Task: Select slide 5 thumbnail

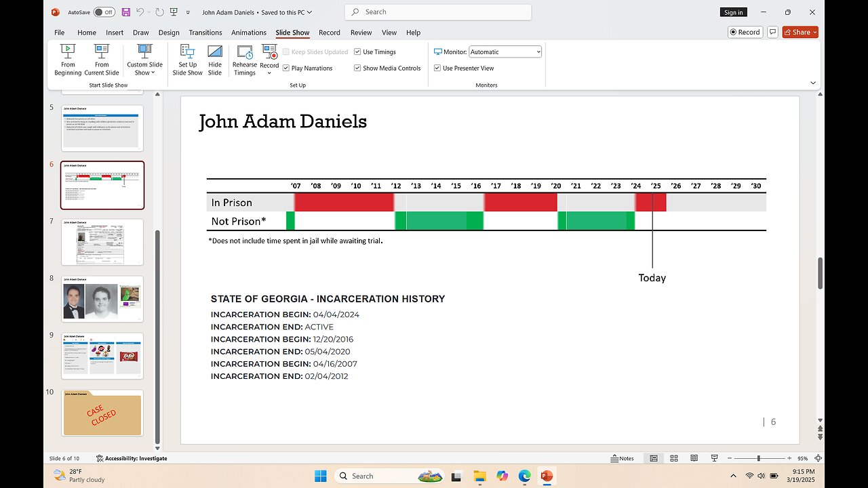Action: [102, 127]
